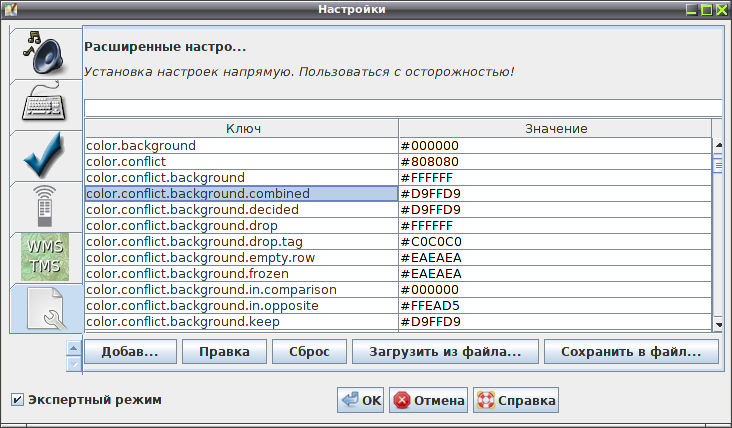Click the table scrollbar down arrow
The width and height of the screenshot is (732, 428).
[718, 324]
